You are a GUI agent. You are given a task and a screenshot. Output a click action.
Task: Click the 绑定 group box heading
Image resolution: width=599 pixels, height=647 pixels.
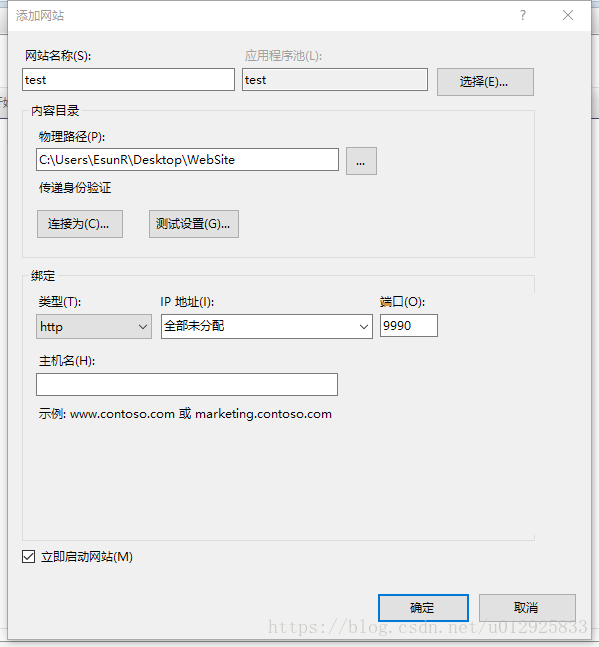coord(43,276)
